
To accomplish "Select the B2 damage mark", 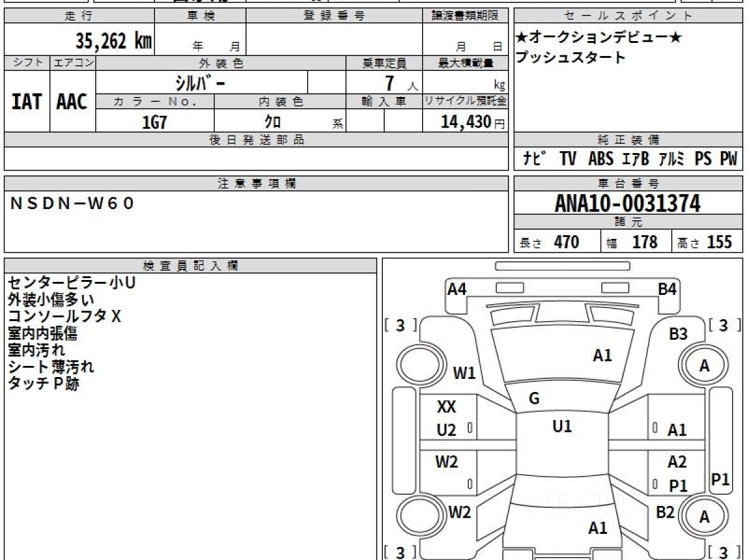I will (666, 512).
